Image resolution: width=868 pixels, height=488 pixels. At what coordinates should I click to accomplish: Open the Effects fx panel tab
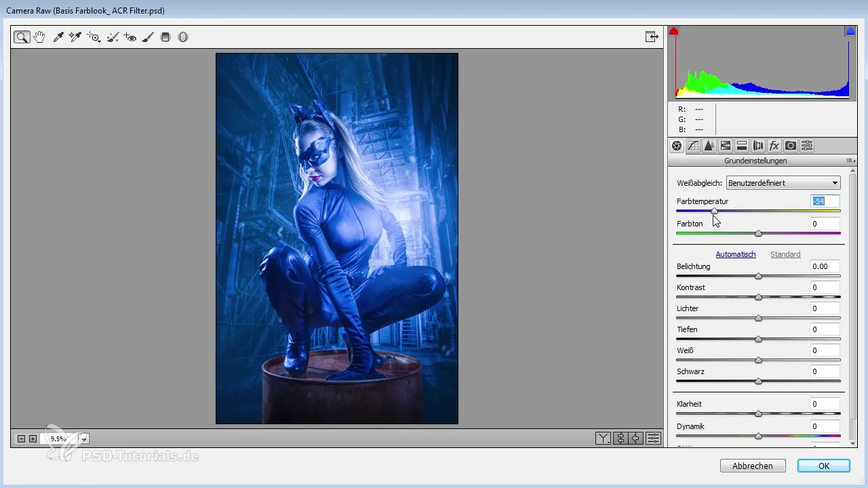pyautogui.click(x=774, y=146)
